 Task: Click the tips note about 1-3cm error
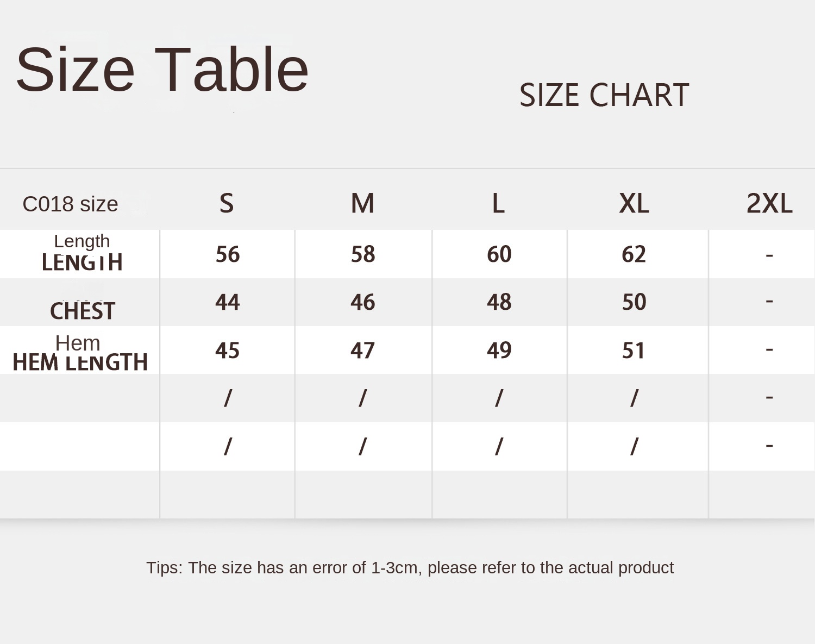(x=410, y=567)
